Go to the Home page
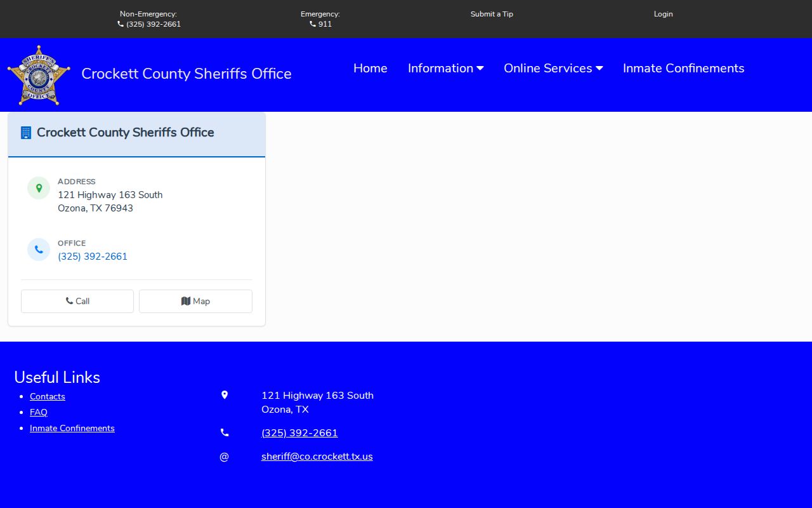The width and height of the screenshot is (812, 508). point(370,68)
